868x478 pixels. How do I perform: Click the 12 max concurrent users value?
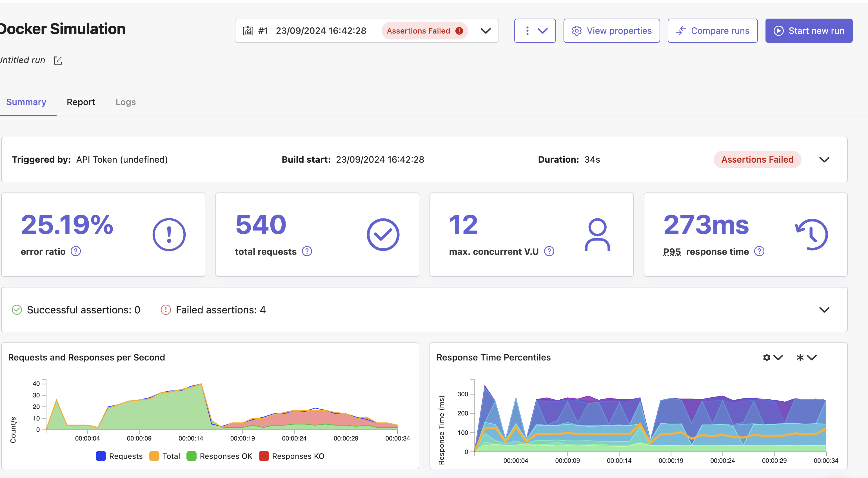[464, 225]
